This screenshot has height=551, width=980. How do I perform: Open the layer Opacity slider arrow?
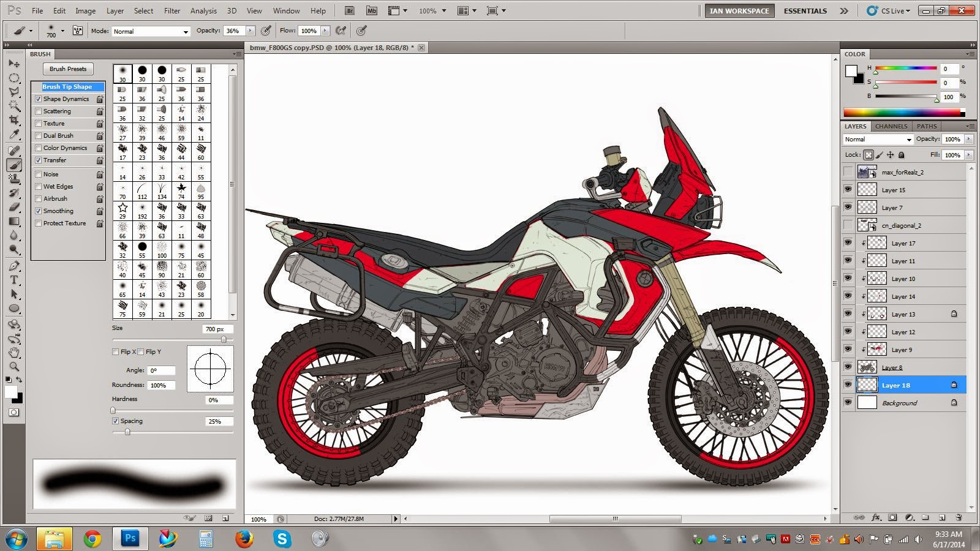click(968, 139)
